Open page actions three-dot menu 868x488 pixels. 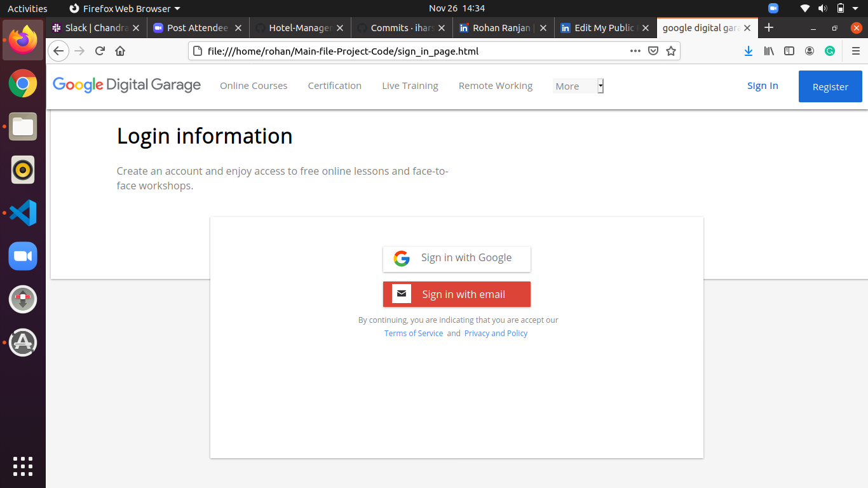(x=635, y=51)
